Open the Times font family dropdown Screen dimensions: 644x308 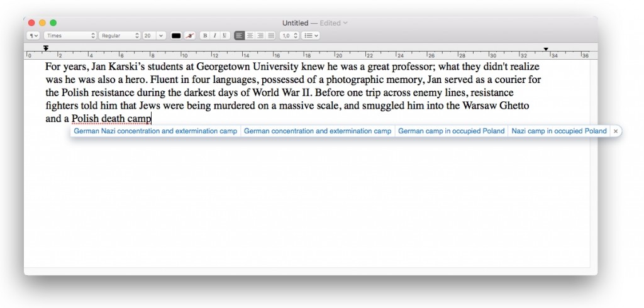[x=70, y=36]
